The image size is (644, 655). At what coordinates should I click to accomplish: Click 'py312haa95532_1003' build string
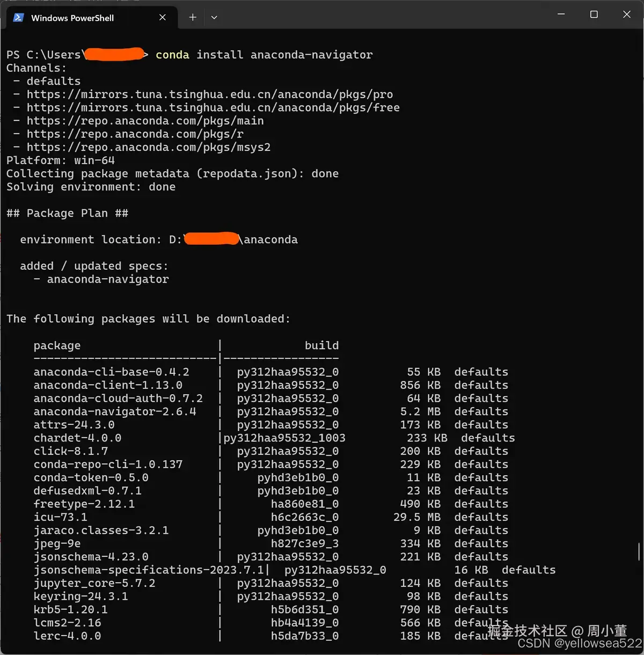pyautogui.click(x=284, y=438)
